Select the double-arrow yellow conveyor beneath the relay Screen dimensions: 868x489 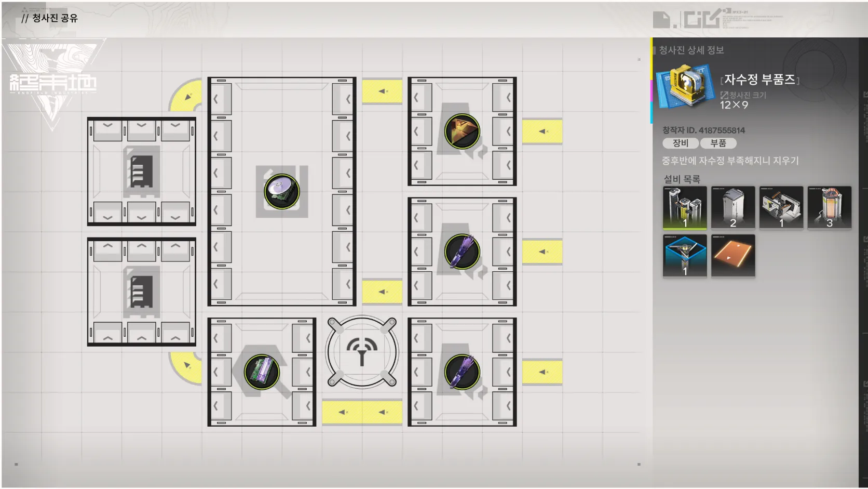[362, 412]
